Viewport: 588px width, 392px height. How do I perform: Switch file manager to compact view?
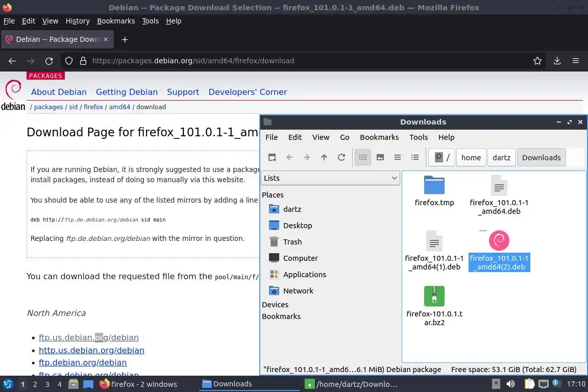(398, 158)
